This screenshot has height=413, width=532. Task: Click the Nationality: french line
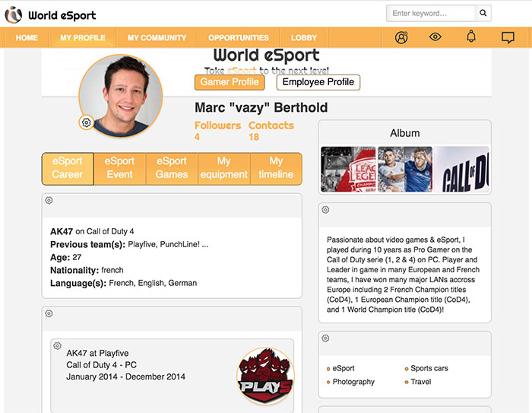tap(87, 270)
